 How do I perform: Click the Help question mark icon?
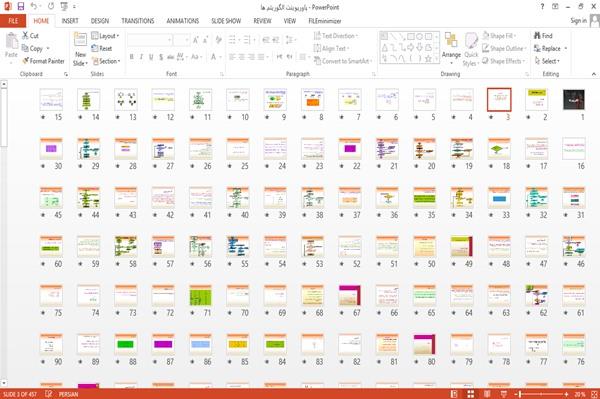tap(542, 7)
